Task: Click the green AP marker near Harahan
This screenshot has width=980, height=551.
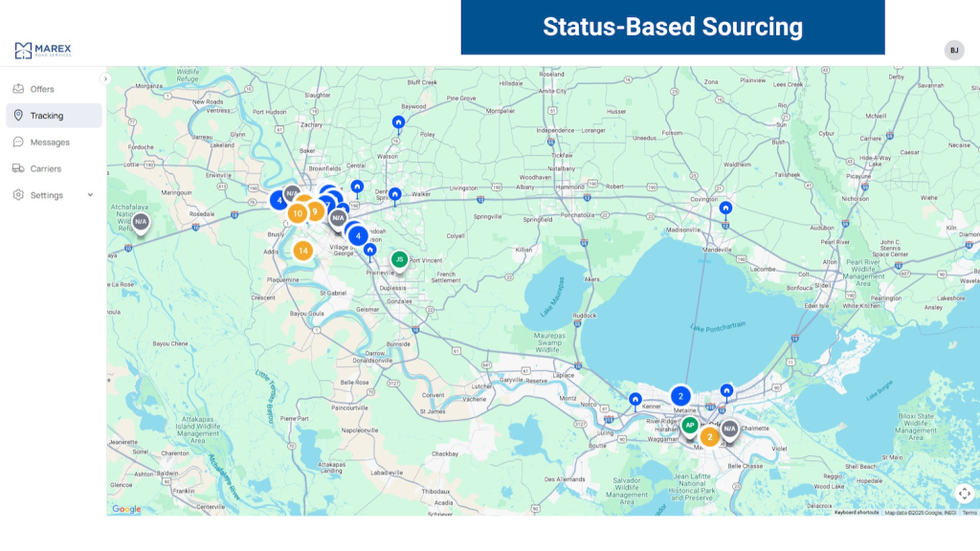Action: click(x=689, y=425)
